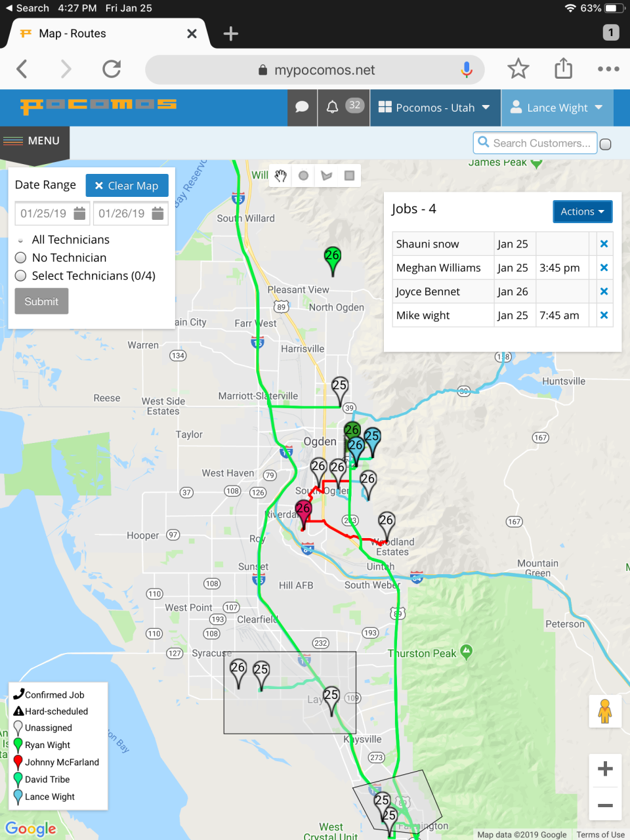Image resolution: width=630 pixels, height=840 pixels.
Task: Click David Tribe legend entry
Action: pos(41,780)
